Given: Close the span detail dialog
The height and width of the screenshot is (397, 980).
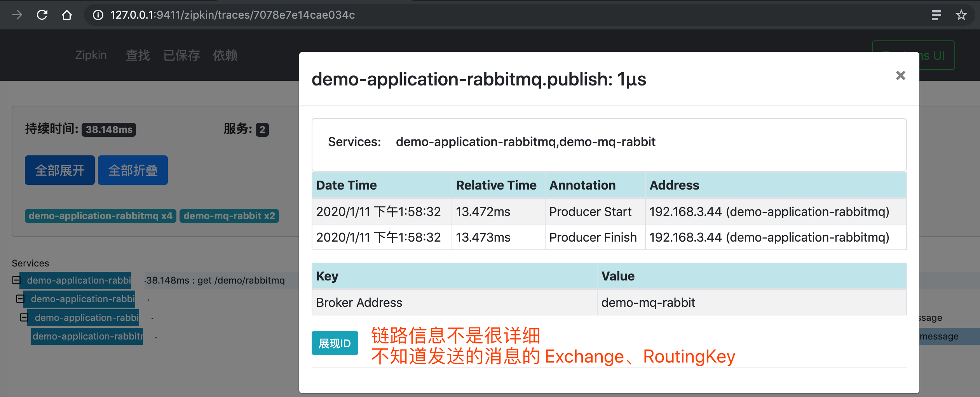Looking at the screenshot, I should 900,75.
